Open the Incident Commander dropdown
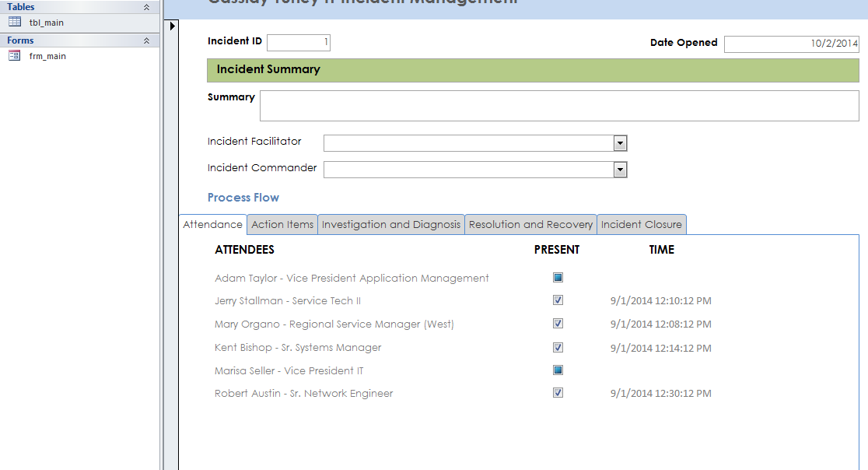 [620, 170]
